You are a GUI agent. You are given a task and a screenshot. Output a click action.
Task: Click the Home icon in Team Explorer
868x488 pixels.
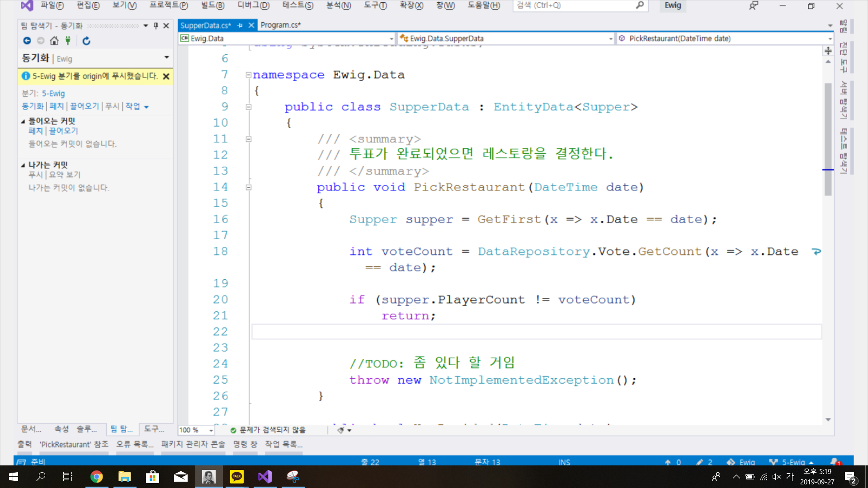coord(54,41)
